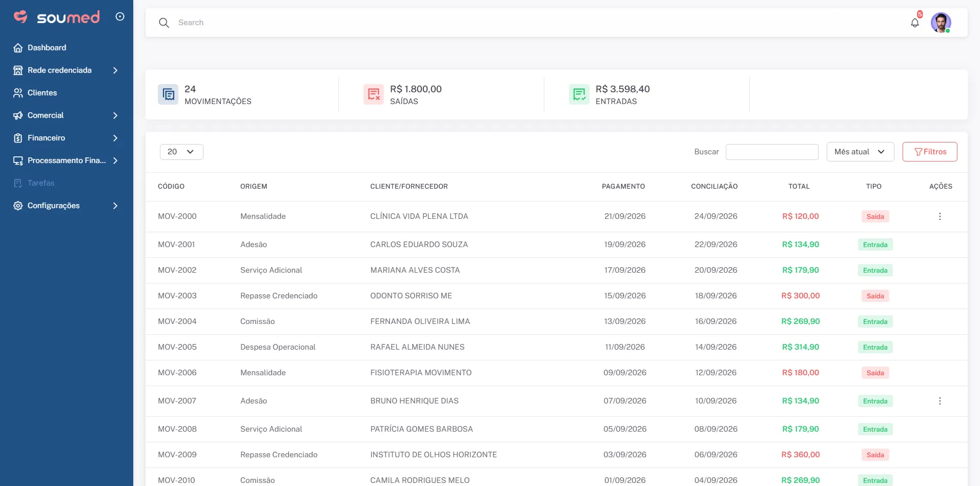Expand the Financeiro submenu arrow
Viewport: 980px width, 486px height.
pyautogui.click(x=115, y=138)
